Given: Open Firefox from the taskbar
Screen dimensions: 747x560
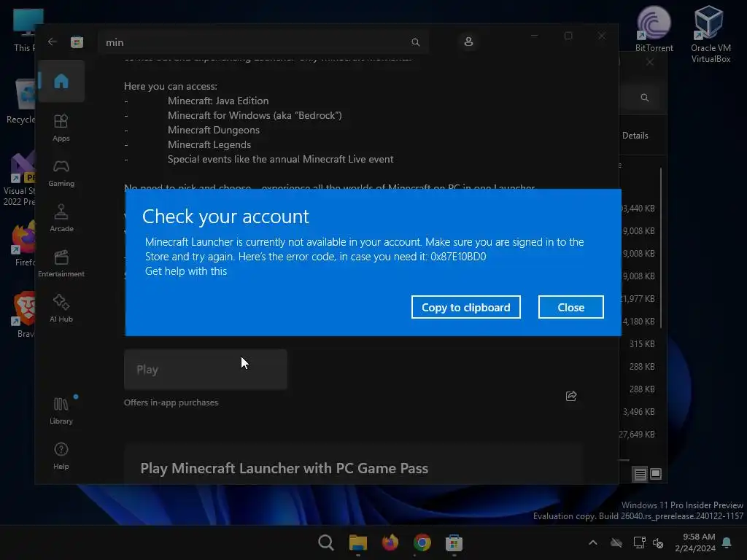Looking at the screenshot, I should (x=390, y=542).
